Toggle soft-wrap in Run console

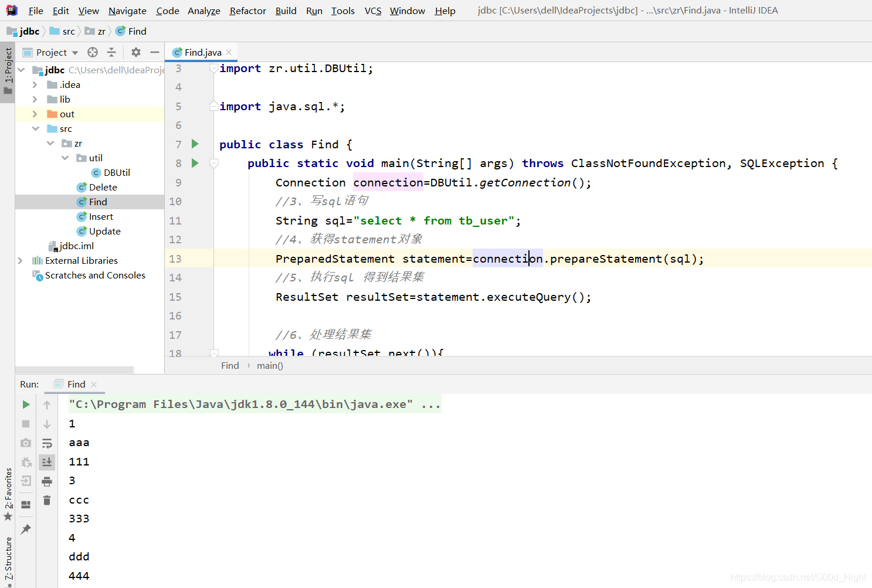tap(47, 443)
